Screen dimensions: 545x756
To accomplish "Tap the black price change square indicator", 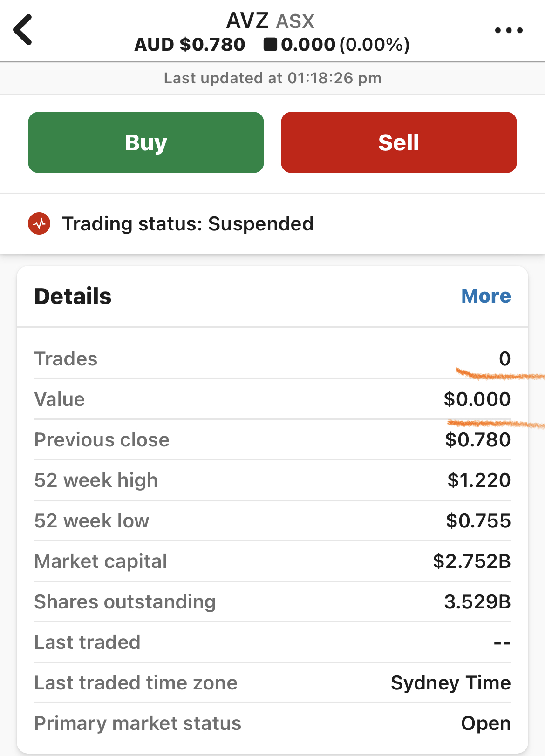I will pyautogui.click(x=270, y=45).
